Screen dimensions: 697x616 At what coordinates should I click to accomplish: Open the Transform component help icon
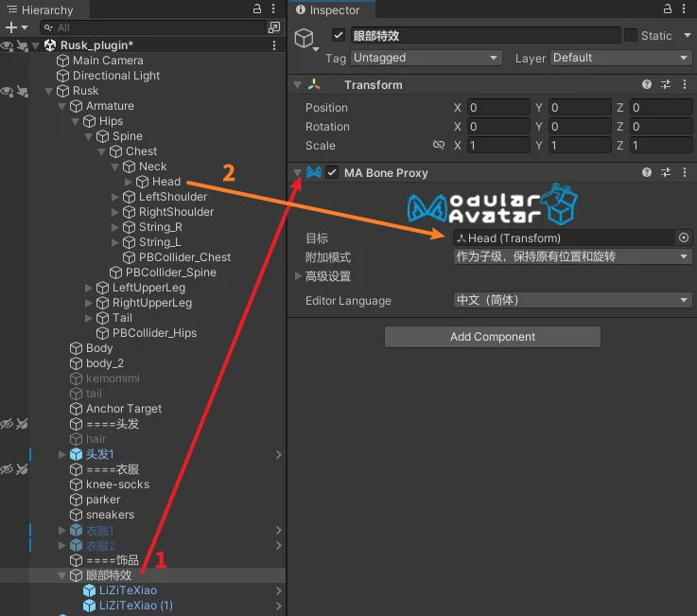pos(647,85)
